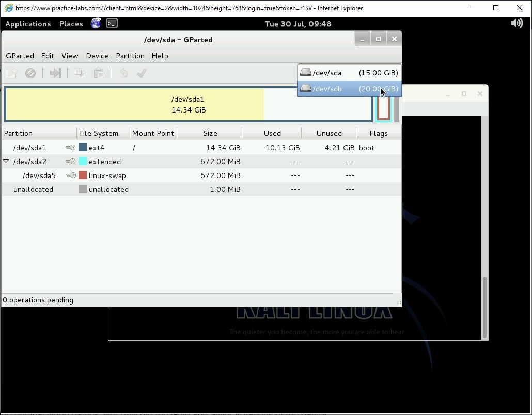Collapse the /dev/sda2 extended partition tree
532x415 pixels.
(x=6, y=162)
